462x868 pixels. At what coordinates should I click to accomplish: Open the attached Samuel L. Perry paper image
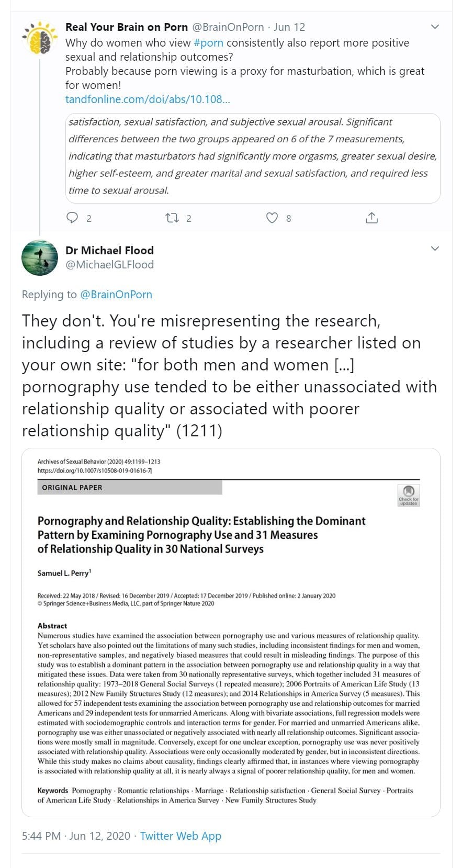[x=231, y=632]
